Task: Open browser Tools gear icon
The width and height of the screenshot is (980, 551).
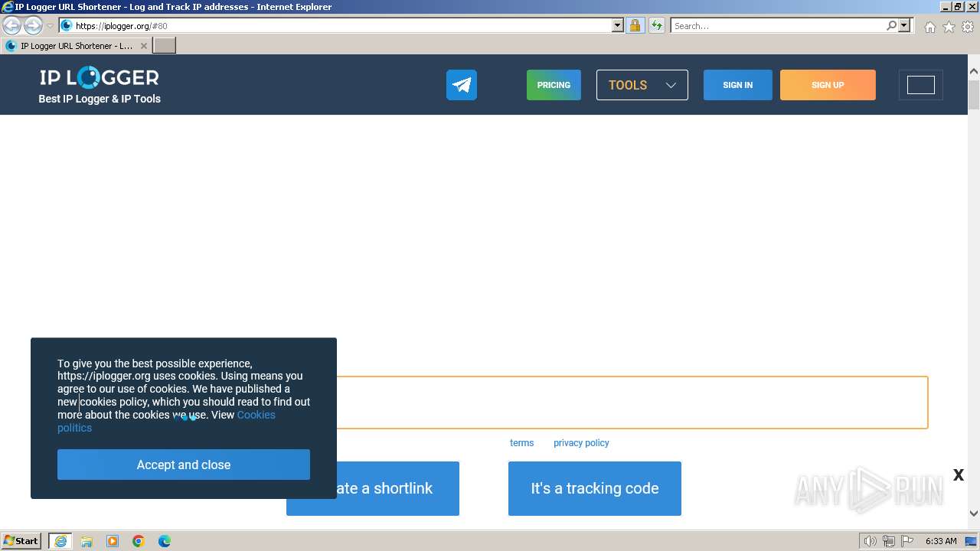Action: coord(968,27)
